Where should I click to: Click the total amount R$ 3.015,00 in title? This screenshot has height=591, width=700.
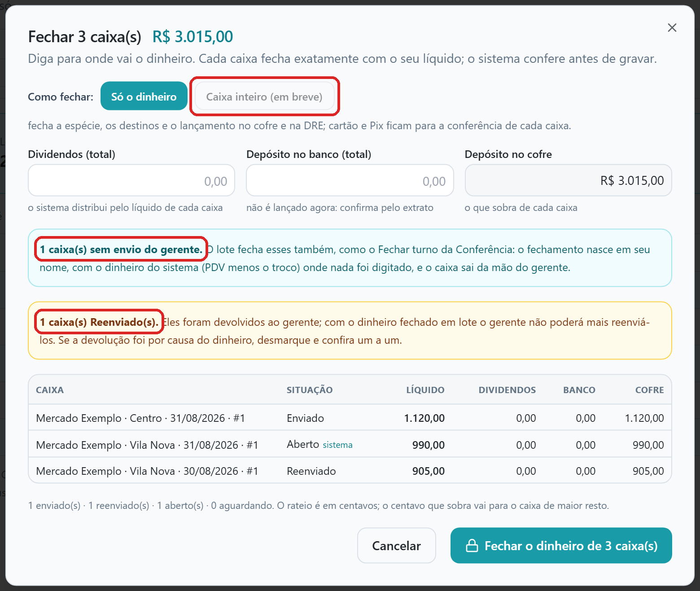coord(192,36)
